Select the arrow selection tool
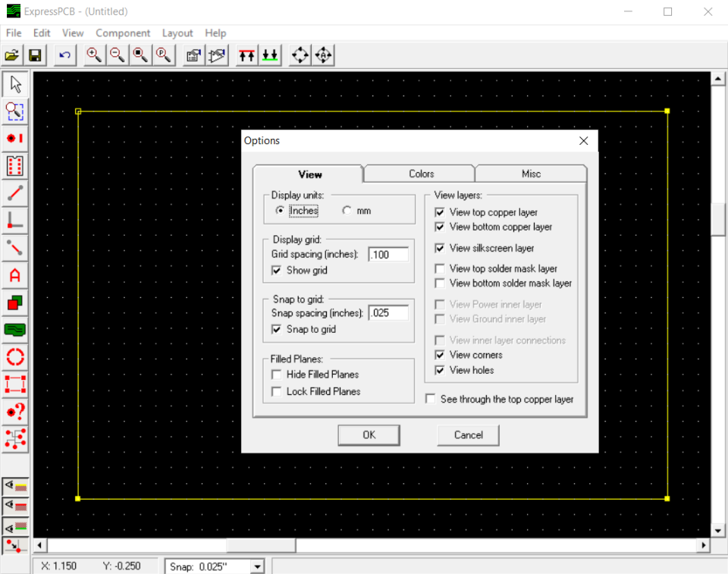Viewport: 728px width, 574px height. click(14, 83)
